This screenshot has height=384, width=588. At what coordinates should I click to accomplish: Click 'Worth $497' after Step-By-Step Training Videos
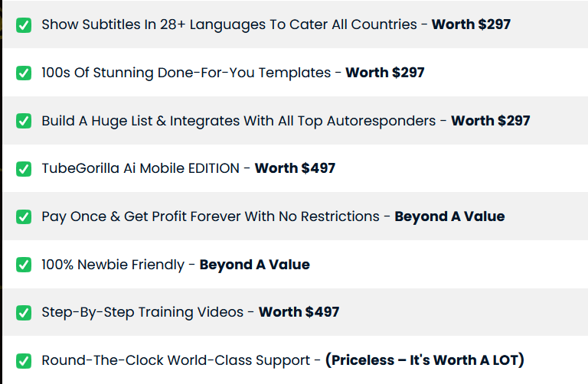(x=299, y=312)
